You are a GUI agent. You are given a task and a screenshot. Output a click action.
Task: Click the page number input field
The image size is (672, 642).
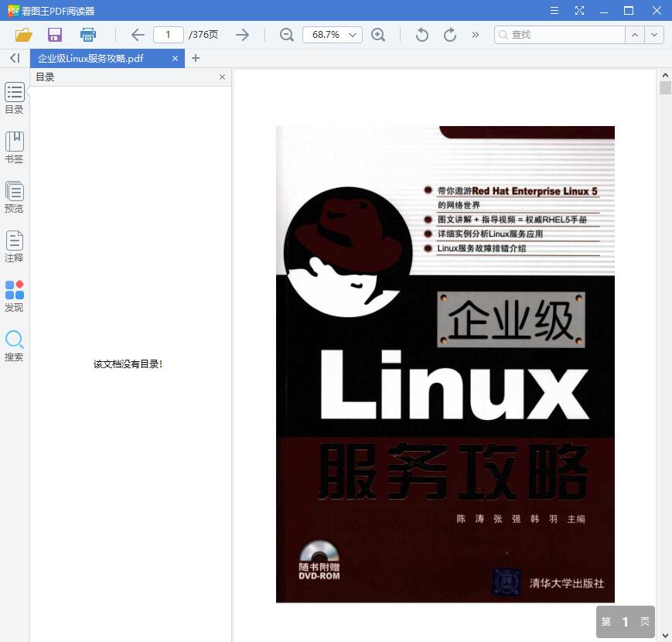coord(169,35)
